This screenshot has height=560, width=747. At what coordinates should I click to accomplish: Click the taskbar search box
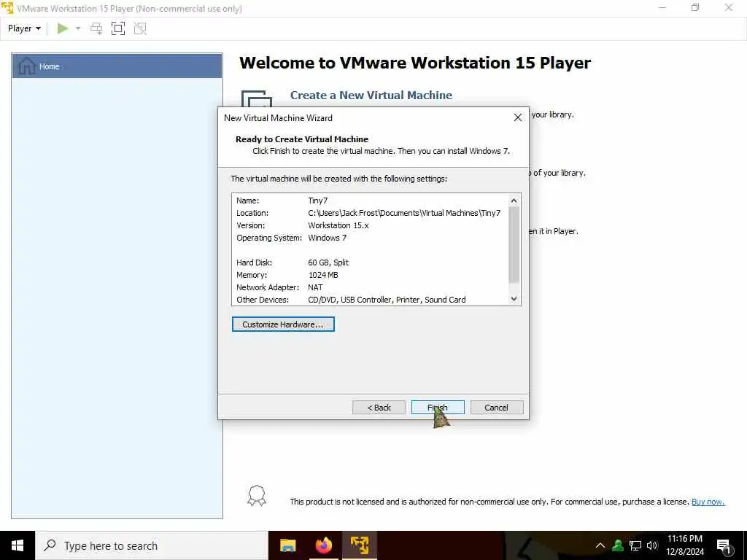tap(152, 545)
